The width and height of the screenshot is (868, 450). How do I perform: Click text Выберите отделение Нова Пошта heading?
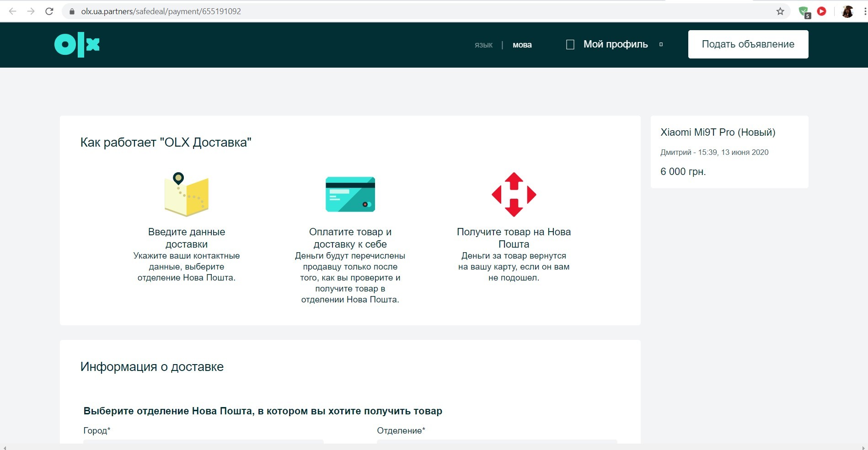point(263,411)
